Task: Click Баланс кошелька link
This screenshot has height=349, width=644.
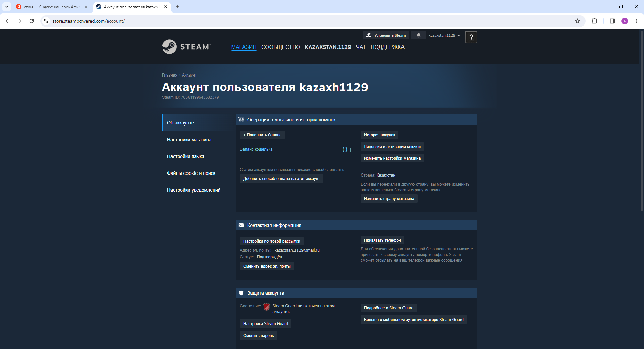Action: pos(256,149)
